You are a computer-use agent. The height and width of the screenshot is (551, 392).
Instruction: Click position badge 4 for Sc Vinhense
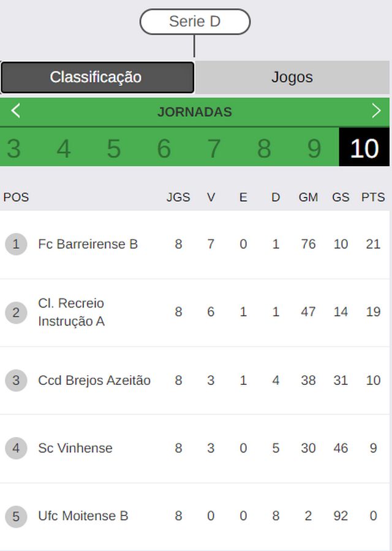pyautogui.click(x=16, y=449)
